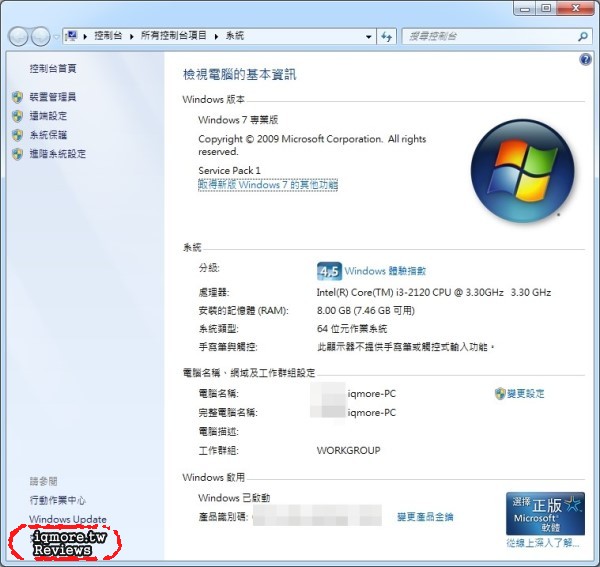Click the 8.00 GB RAM value
Viewport: 600px width, 567px height.
pyautogui.click(x=365, y=310)
